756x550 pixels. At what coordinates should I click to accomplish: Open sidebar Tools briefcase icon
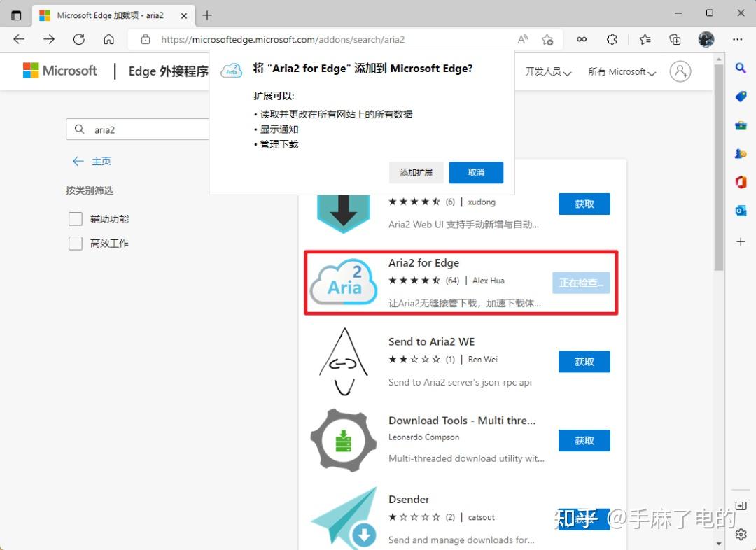click(741, 125)
